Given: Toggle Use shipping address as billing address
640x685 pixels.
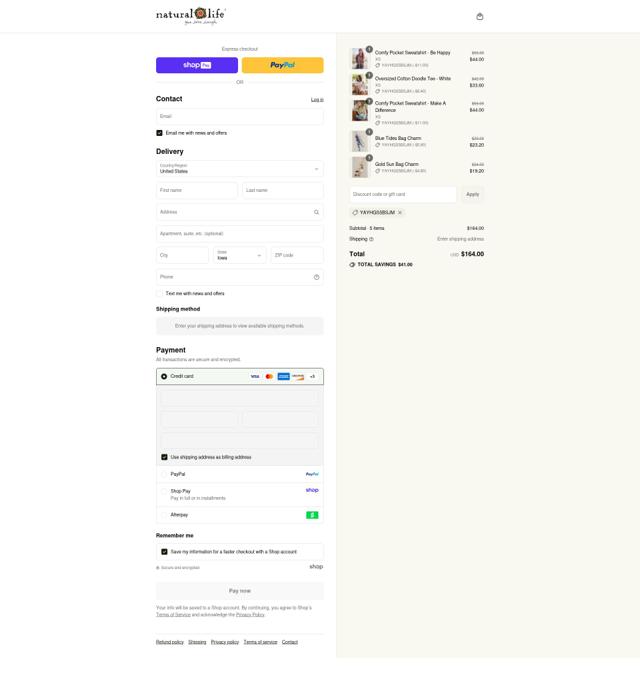Looking at the screenshot, I should [x=164, y=457].
